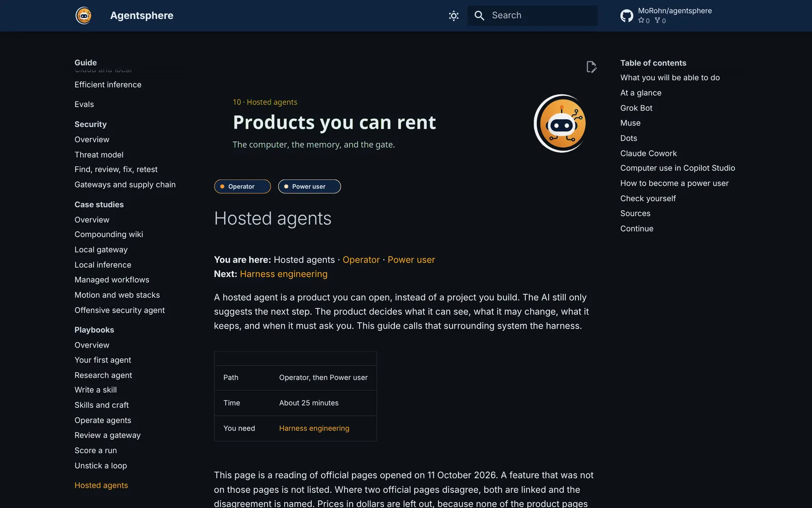Open Gateways and supply chain page
This screenshot has width=812, height=508.
(x=125, y=185)
